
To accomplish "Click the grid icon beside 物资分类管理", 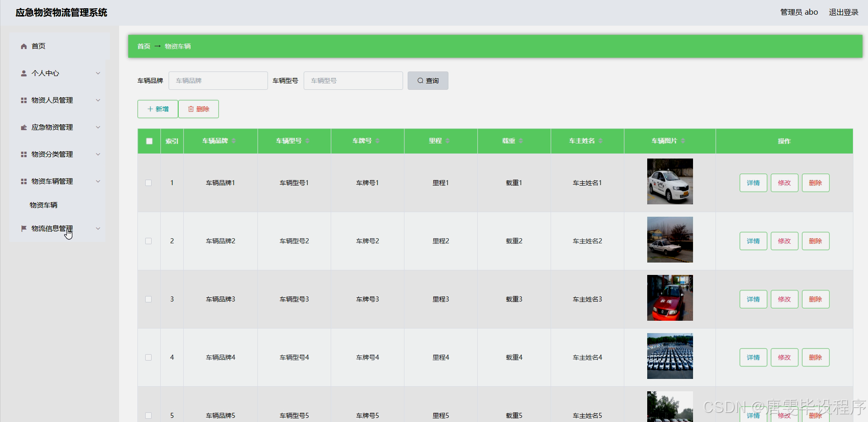I will [x=24, y=154].
